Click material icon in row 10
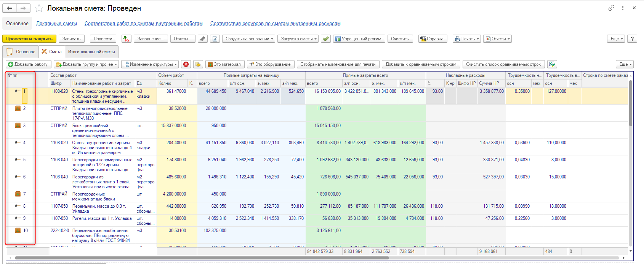Screen dimensions: 644x264 (18, 231)
